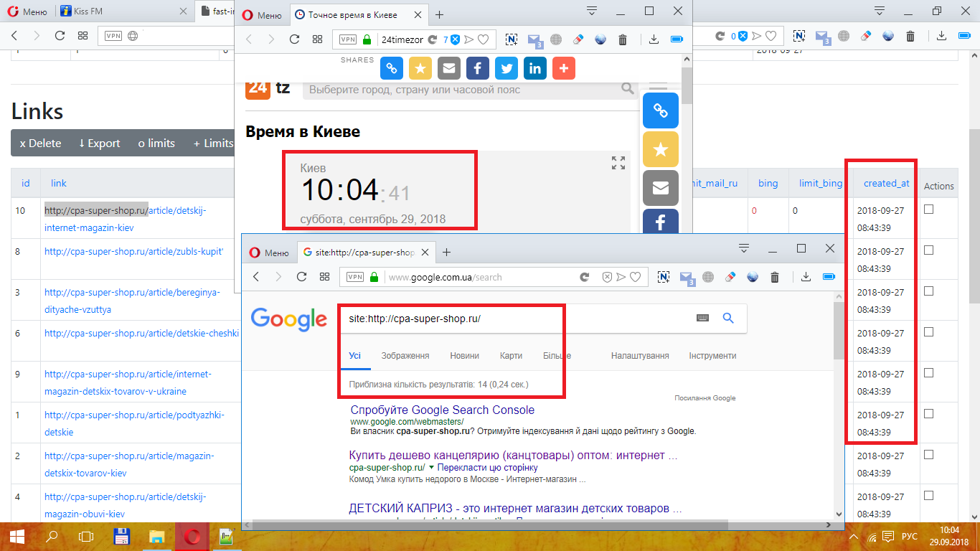Check the checkbox for link id 10
980x551 pixels.
(928, 209)
